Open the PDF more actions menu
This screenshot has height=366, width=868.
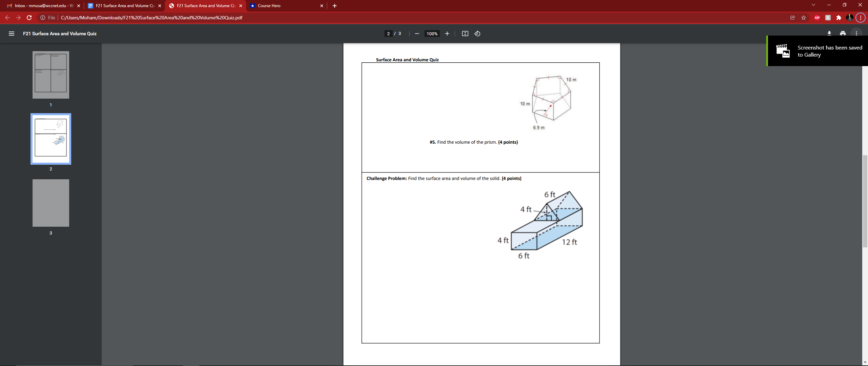click(x=857, y=34)
